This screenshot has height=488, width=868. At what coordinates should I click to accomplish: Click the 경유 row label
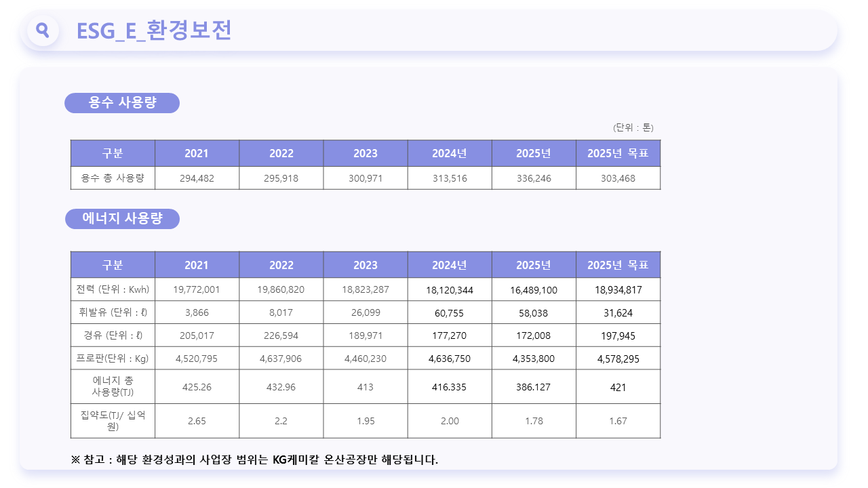[x=113, y=335]
